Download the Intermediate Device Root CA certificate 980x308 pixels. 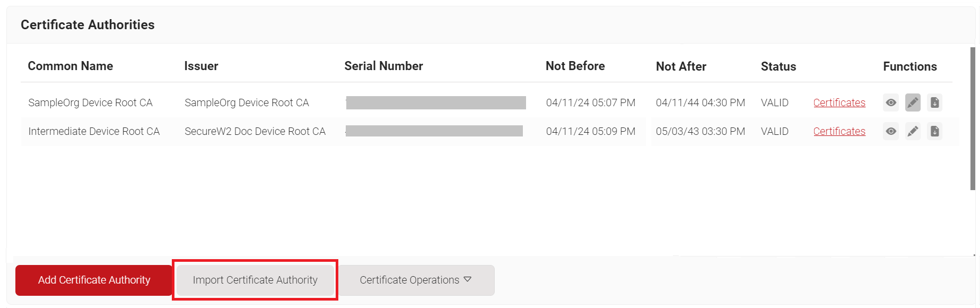[934, 131]
